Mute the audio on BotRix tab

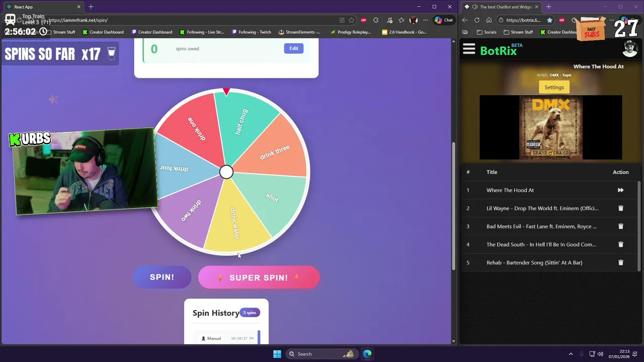475,7
